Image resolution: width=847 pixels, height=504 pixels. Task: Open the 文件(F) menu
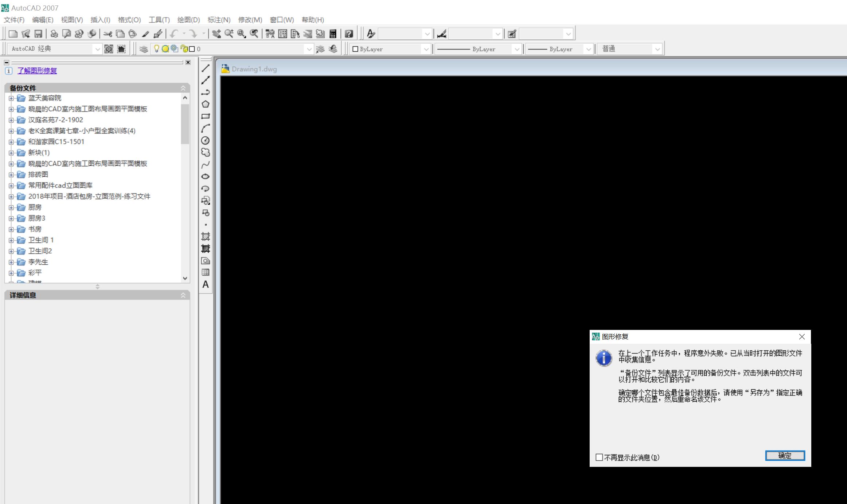(14, 20)
